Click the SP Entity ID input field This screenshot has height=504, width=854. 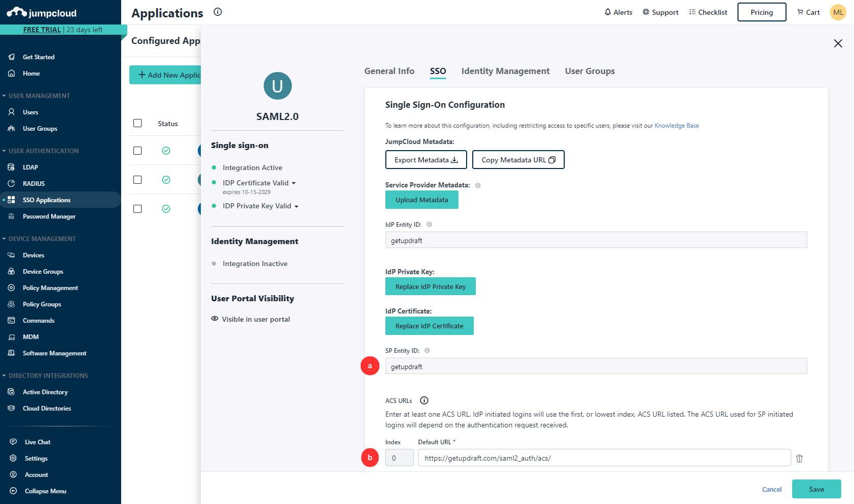tap(596, 367)
